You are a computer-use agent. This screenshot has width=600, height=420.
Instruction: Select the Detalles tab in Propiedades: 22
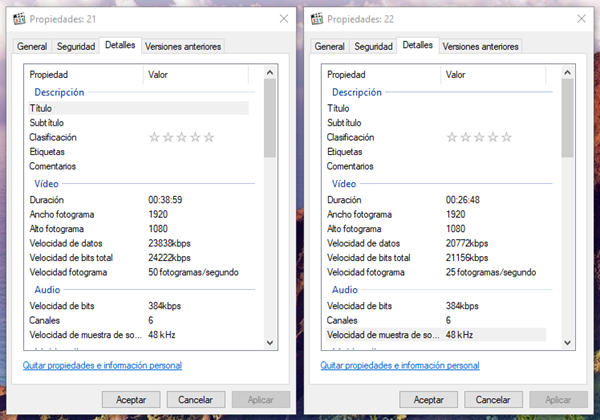click(x=418, y=45)
